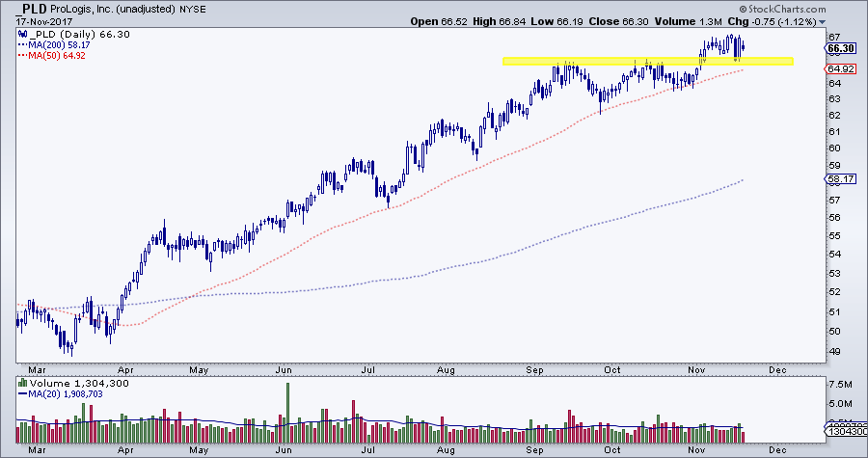Image resolution: width=868 pixels, height=458 pixels.
Task: Select the MA(200) 58.17 legend label
Action: click(x=55, y=44)
